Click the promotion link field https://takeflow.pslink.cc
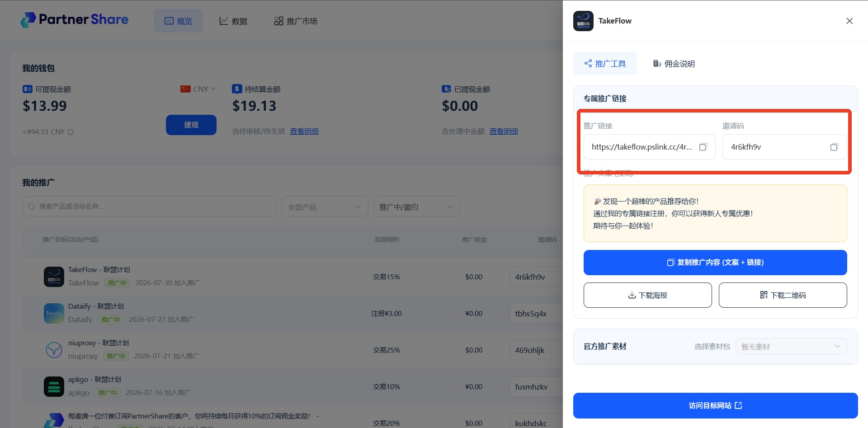This screenshot has width=868, height=428. (x=650, y=147)
